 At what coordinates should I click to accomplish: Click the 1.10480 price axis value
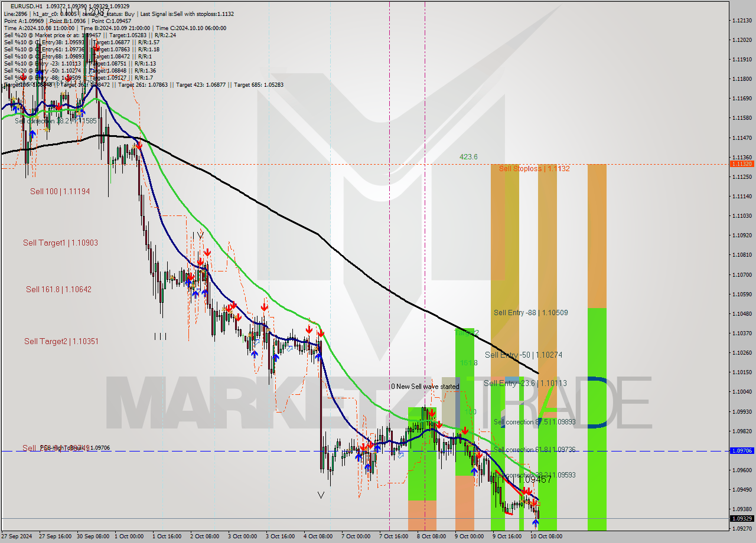(x=741, y=313)
